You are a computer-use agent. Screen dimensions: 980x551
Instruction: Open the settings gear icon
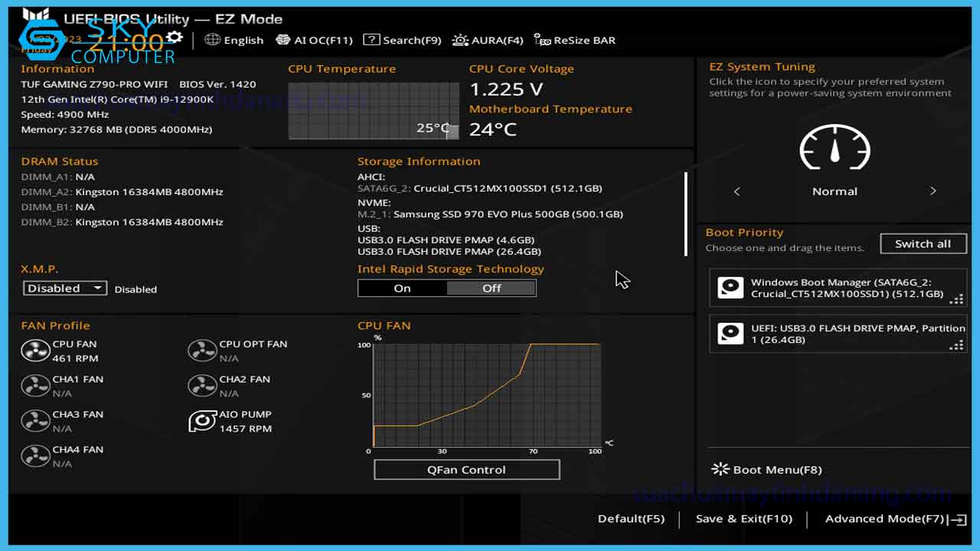(175, 36)
